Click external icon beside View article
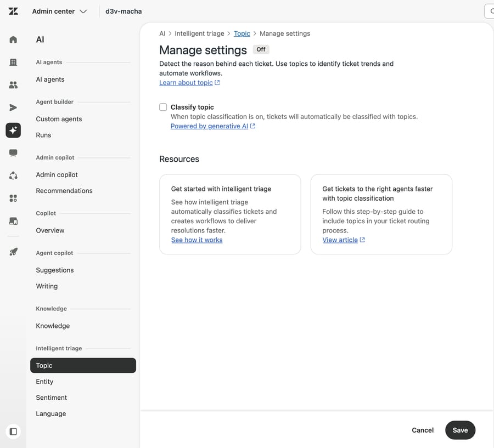Screen dimensions: 494x448 click(362, 240)
